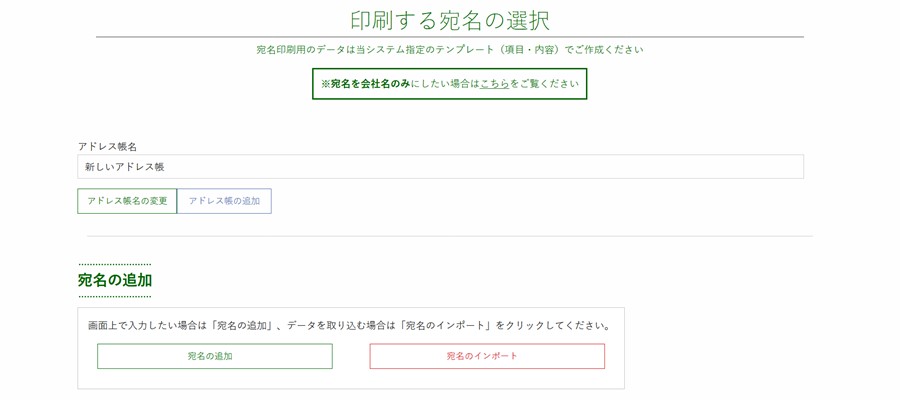900x400 pixels.
Task: Click the dotted line below 宛名の追加 heading
Action: pos(115,296)
